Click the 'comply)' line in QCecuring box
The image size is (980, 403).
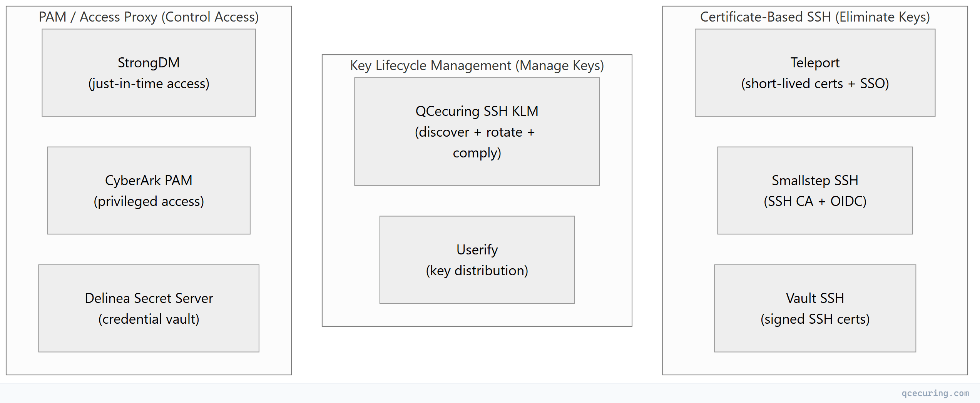click(x=477, y=153)
